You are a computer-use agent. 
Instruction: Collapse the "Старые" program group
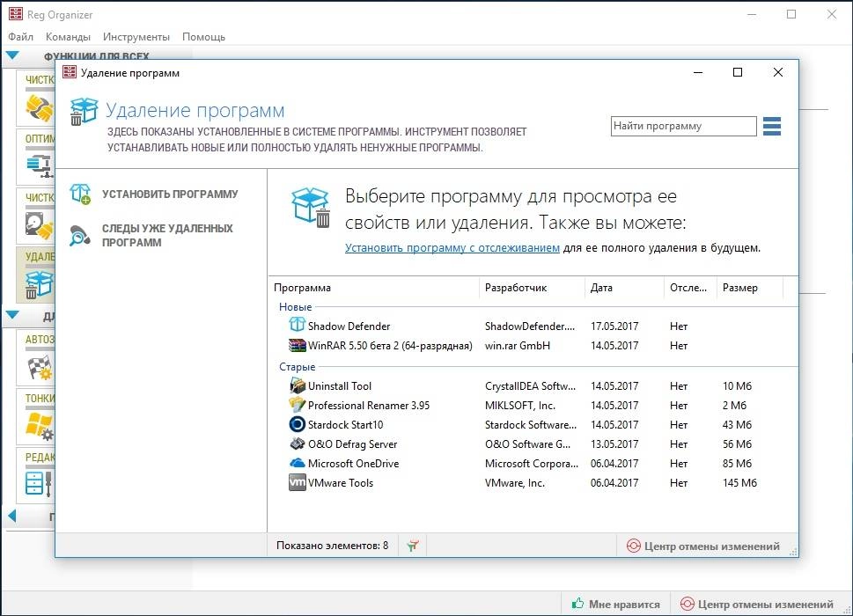point(297,366)
